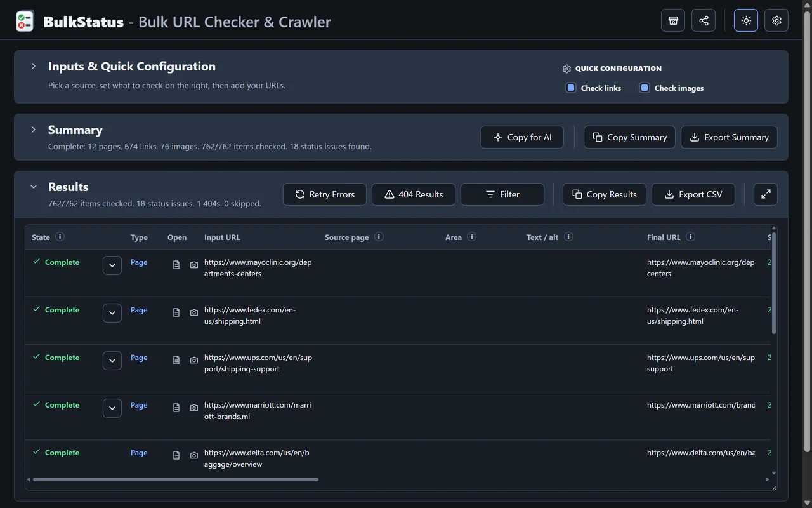Collapse the Results section

click(x=34, y=187)
